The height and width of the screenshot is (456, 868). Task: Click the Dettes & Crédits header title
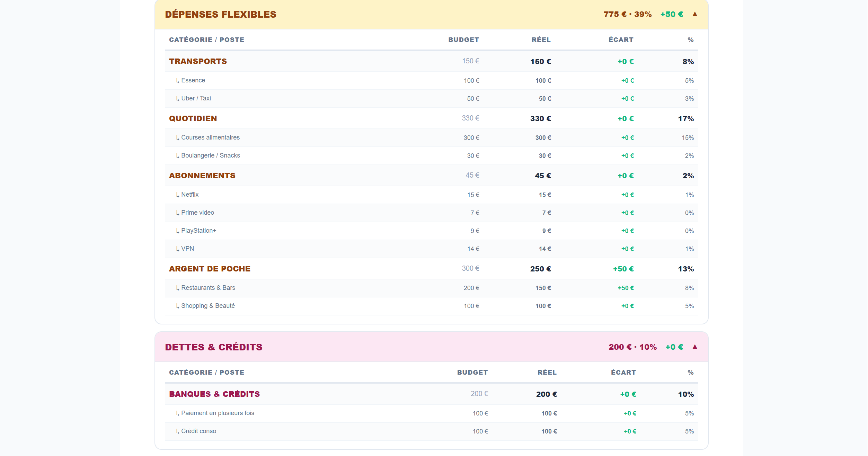[x=214, y=347]
